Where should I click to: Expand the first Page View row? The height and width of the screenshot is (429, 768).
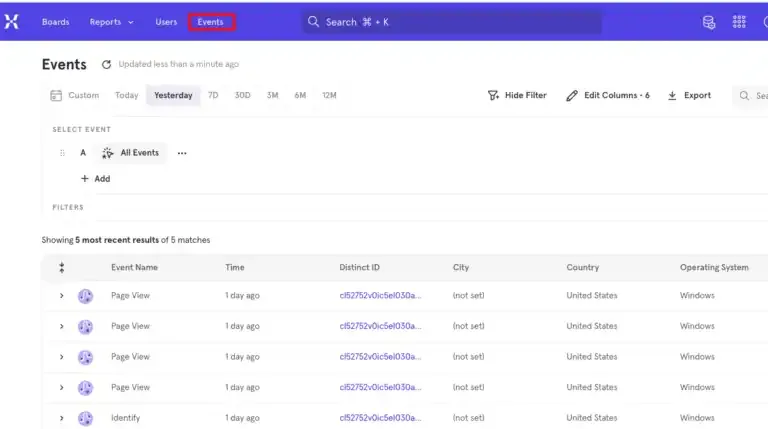tap(62, 296)
